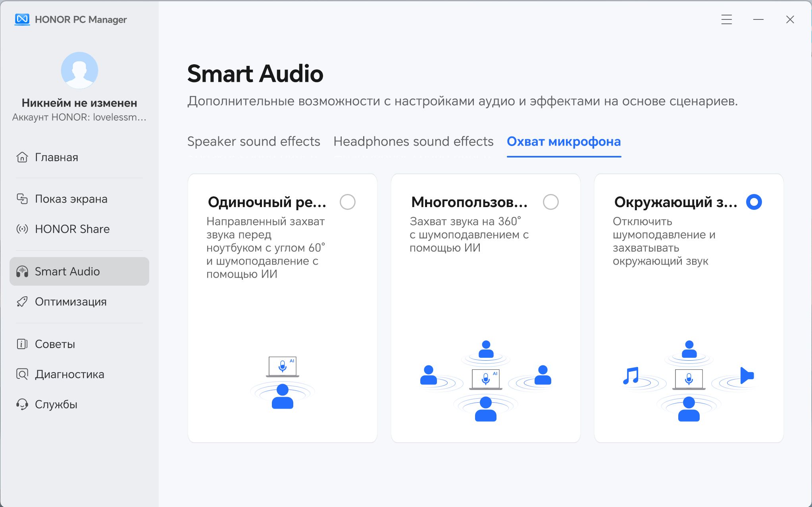Open the hamburger menu in title bar
Screen dimensions: 812x507
[x=726, y=19]
